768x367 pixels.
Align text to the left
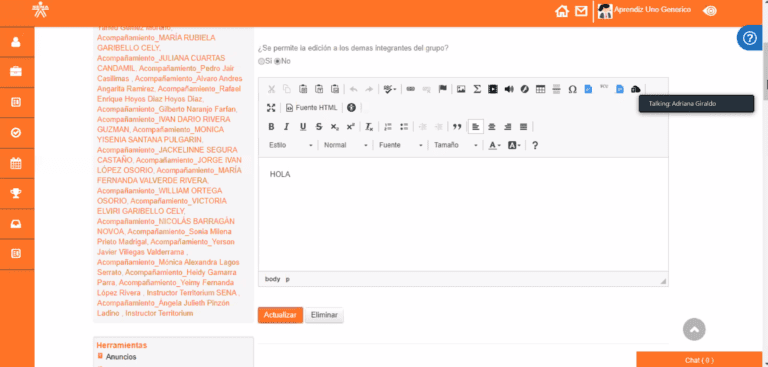coord(476,127)
